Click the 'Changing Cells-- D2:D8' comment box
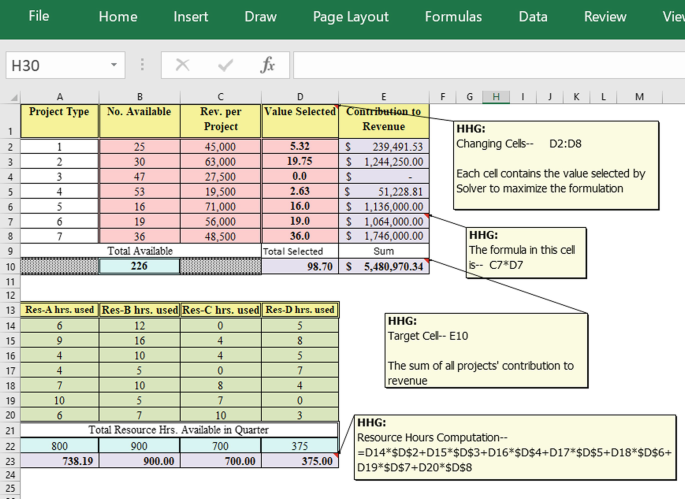The image size is (685, 499). coord(556,166)
